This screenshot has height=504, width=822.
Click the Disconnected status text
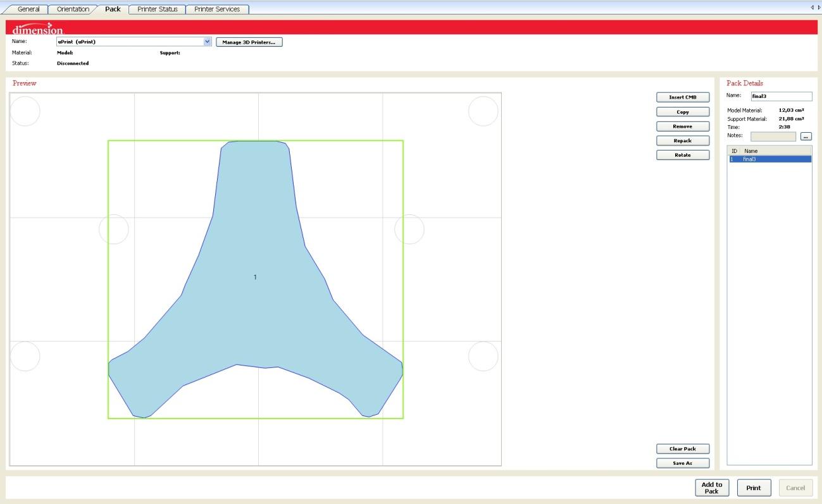73,63
